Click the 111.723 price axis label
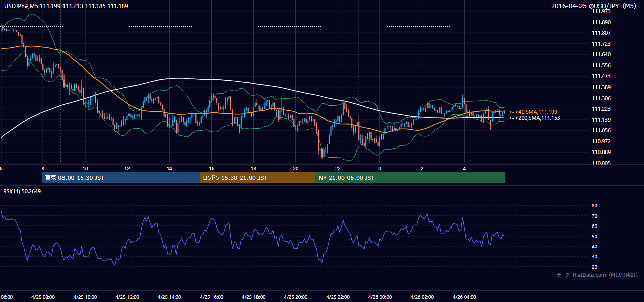 coord(601,44)
